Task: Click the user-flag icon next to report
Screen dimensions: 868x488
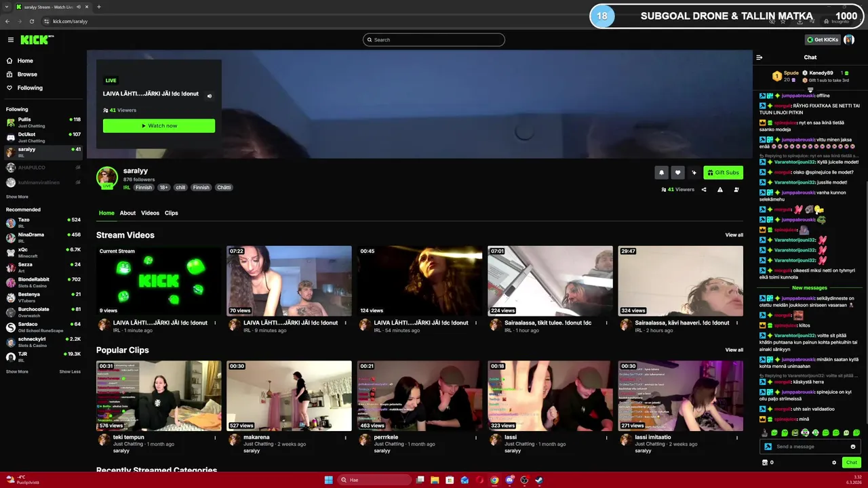Action: [736, 190]
